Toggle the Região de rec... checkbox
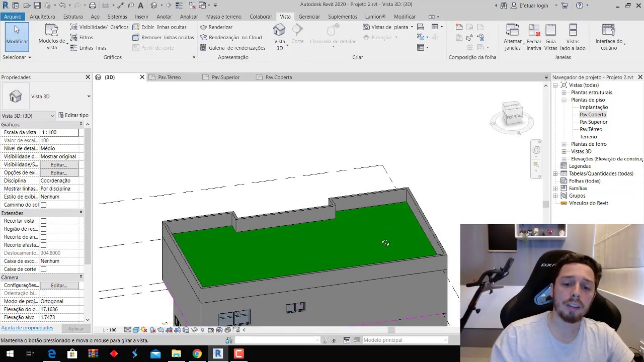Image resolution: width=644 pixels, height=362 pixels. tap(43, 229)
